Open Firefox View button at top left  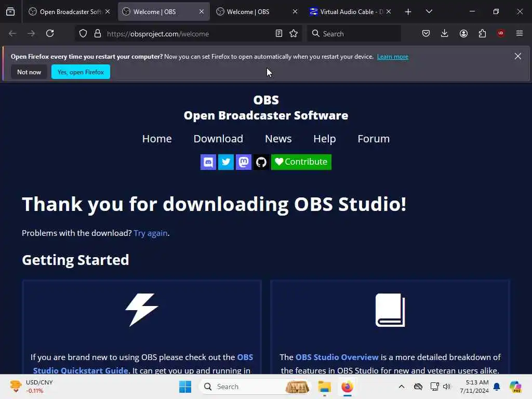pos(10,11)
